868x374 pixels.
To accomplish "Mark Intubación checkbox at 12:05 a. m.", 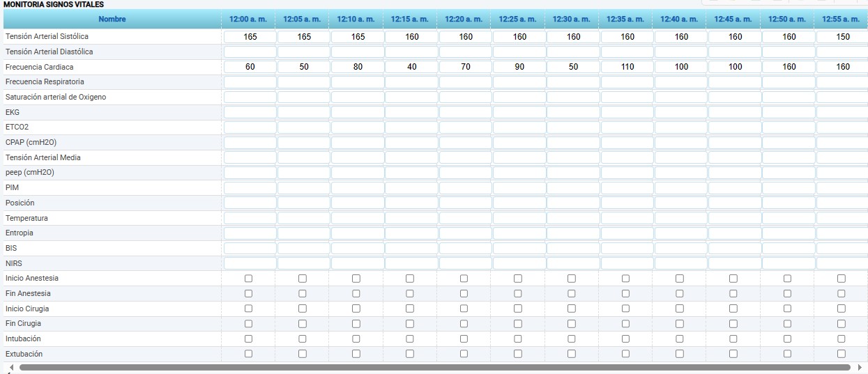I will click(303, 338).
